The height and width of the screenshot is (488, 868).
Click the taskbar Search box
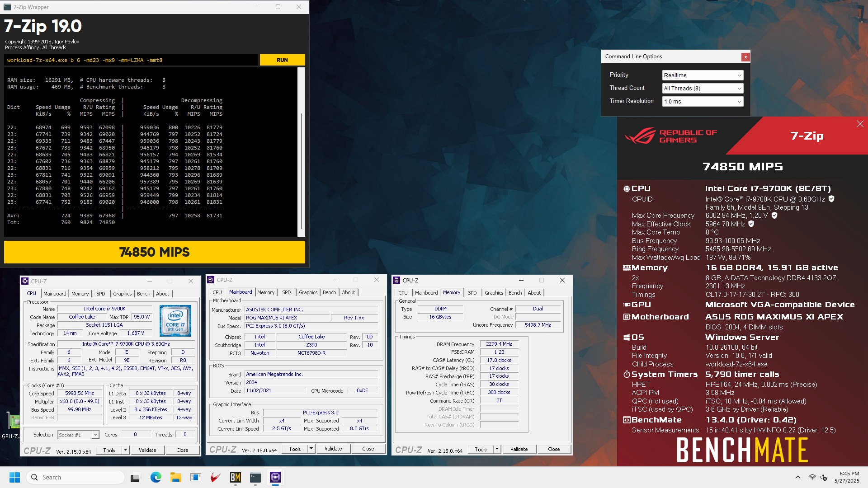(75, 477)
